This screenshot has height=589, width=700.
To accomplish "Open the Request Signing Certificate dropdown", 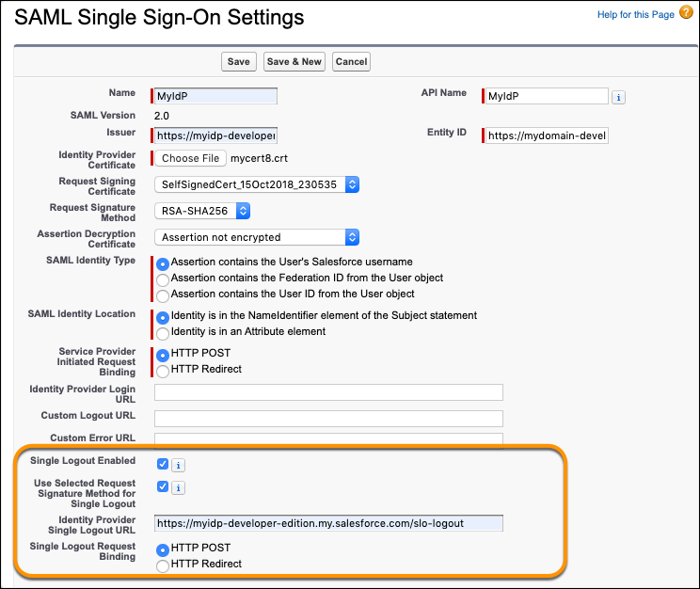I will click(257, 185).
